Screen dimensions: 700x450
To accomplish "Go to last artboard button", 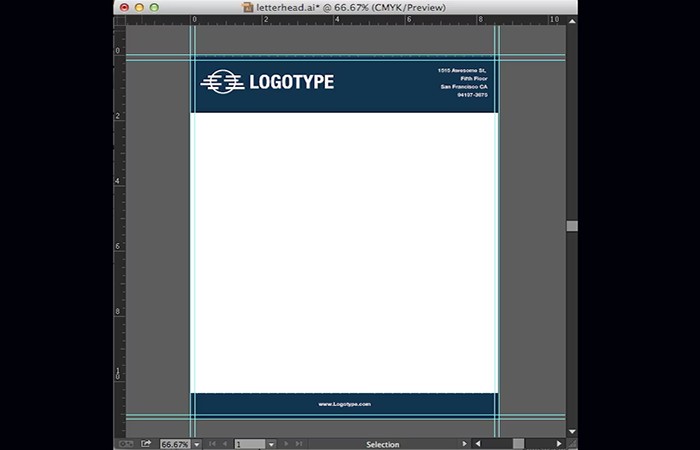I will click(x=299, y=444).
